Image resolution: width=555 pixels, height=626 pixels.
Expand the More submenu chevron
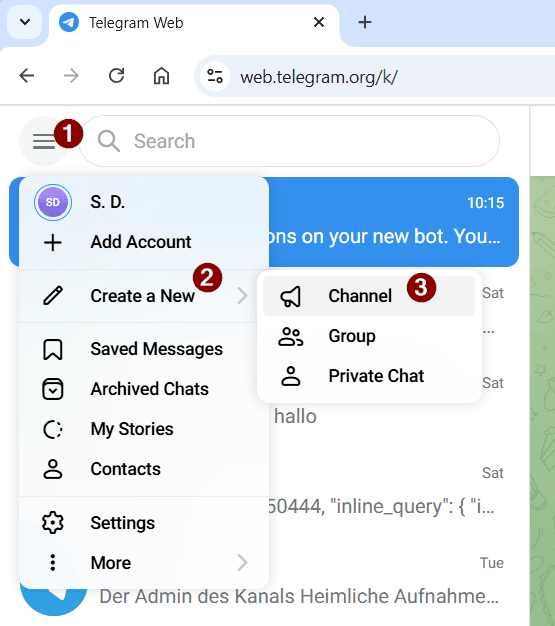(x=242, y=563)
